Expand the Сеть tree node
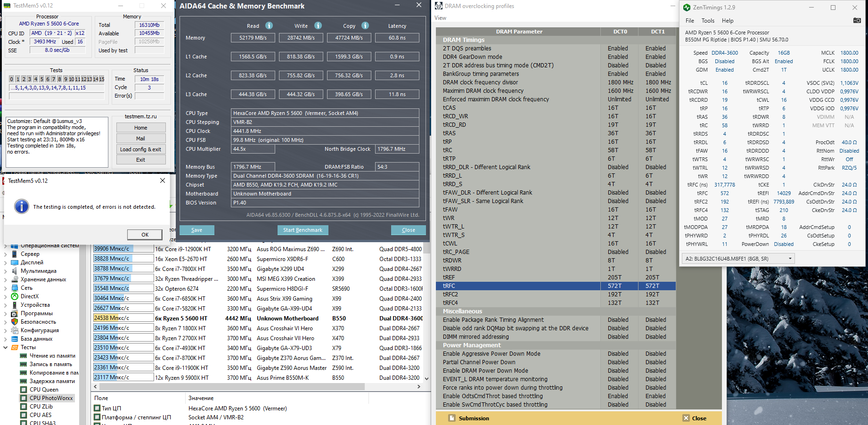 coord(6,288)
